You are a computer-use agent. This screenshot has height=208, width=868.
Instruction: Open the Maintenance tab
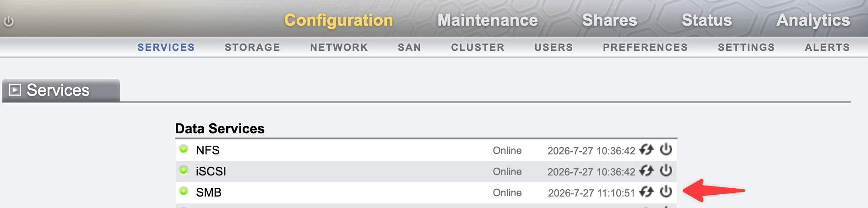[488, 20]
